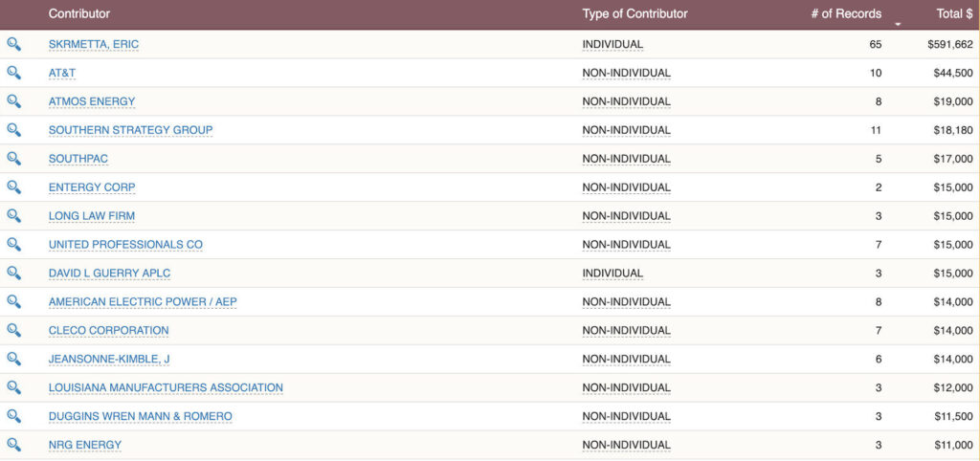Open the SOUTHPAC contributor link
This screenshot has height=461, width=980.
coord(78,159)
